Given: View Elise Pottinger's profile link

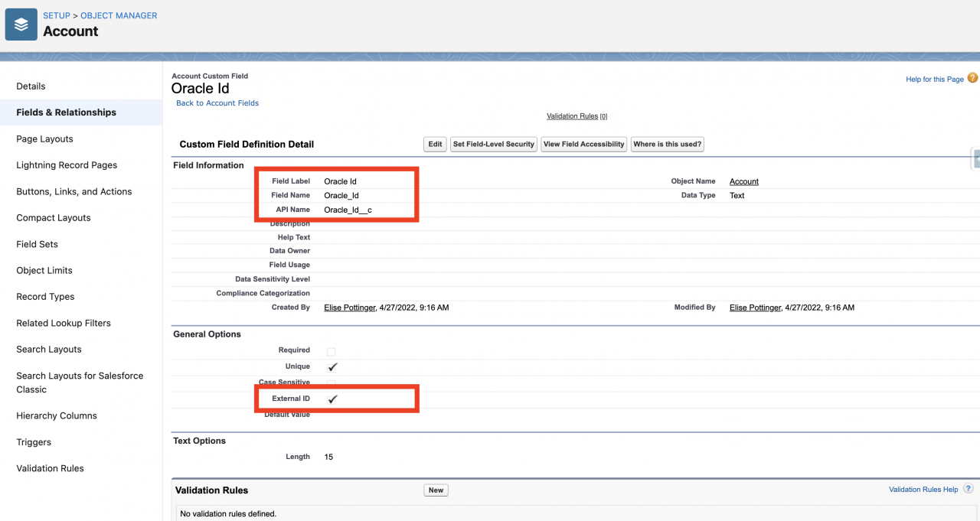Looking at the screenshot, I should pyautogui.click(x=349, y=307).
